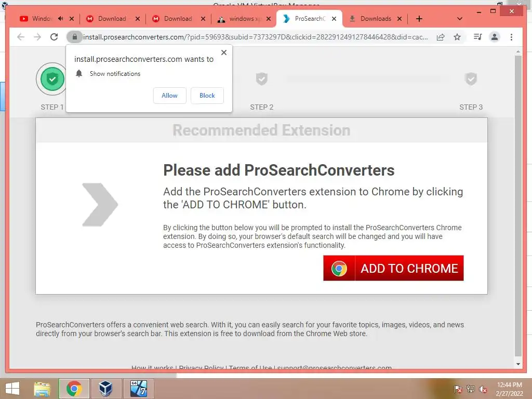Screen dimensions: 532x399
Task: Block notifications from prosearchconverters
Action: 207,96
